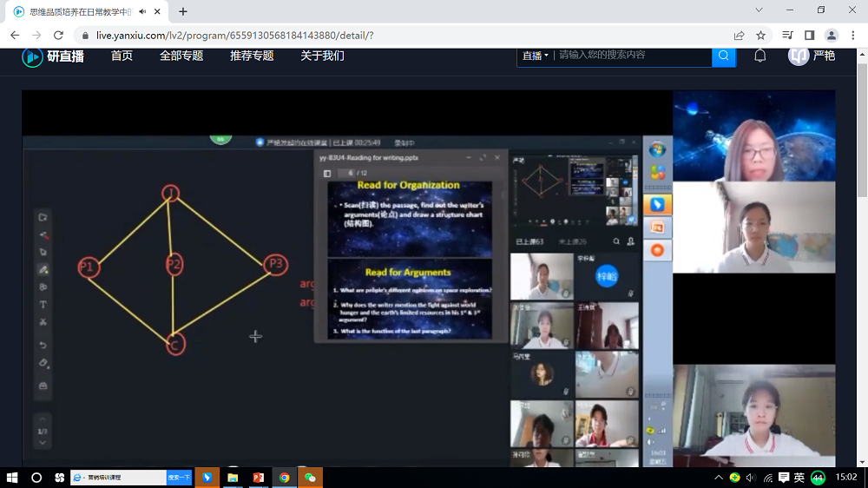Viewport: 868px width, 488px height.
Task: Click the 关于我们 navigation link
Action: tap(322, 56)
